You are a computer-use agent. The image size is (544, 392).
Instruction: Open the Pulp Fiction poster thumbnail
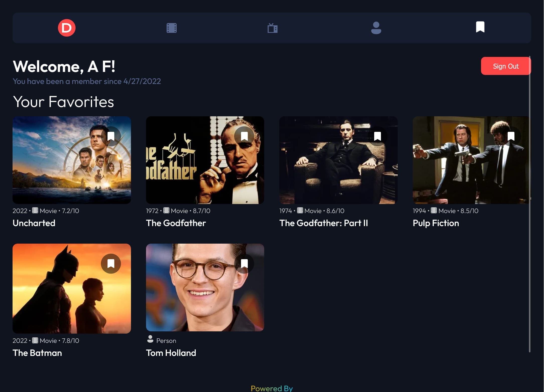coord(472,160)
